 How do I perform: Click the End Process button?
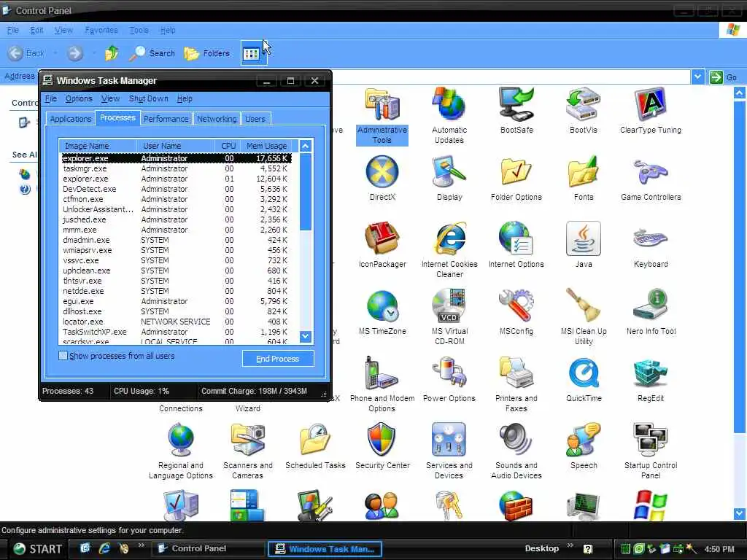[278, 359]
